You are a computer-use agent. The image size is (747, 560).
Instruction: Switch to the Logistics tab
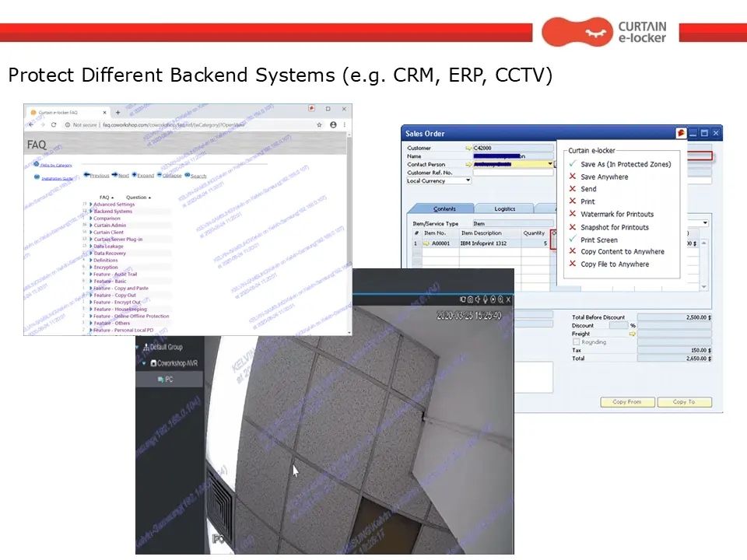coord(504,208)
